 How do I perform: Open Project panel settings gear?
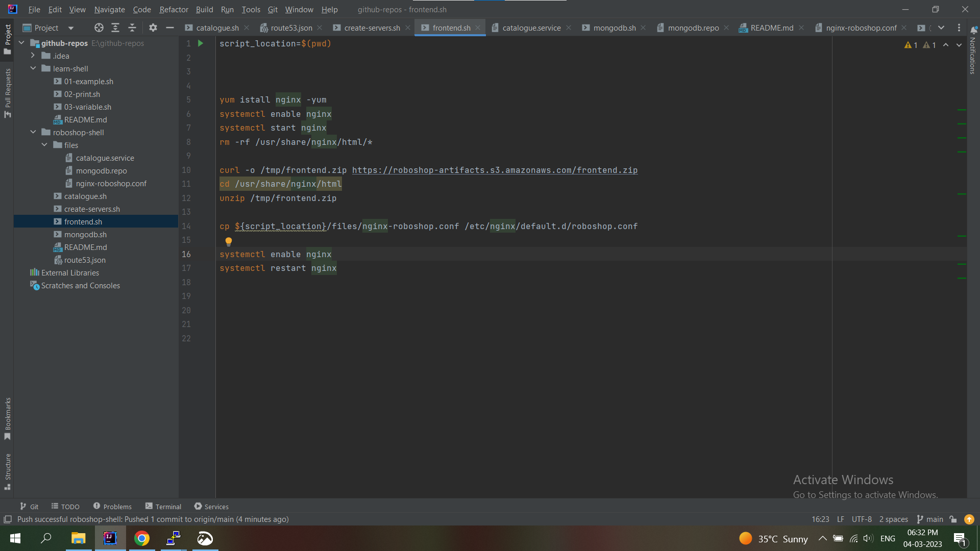(x=153, y=28)
